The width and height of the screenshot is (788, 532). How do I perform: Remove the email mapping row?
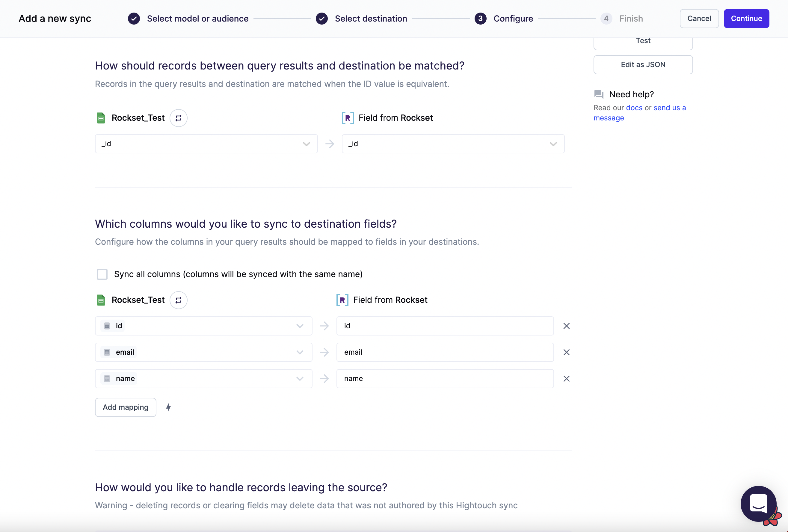(566, 352)
